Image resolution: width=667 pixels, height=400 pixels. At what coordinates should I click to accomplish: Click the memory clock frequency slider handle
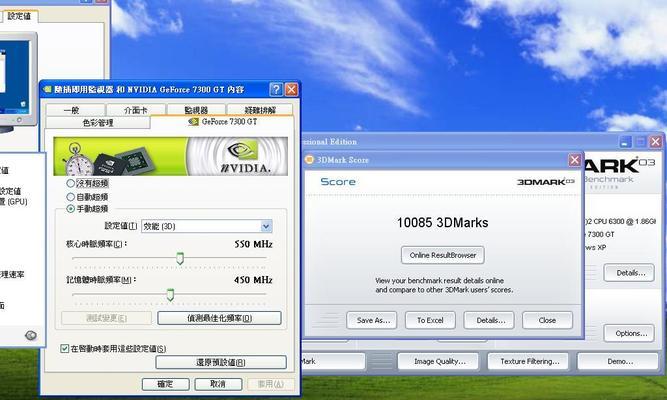pyautogui.click(x=170, y=294)
